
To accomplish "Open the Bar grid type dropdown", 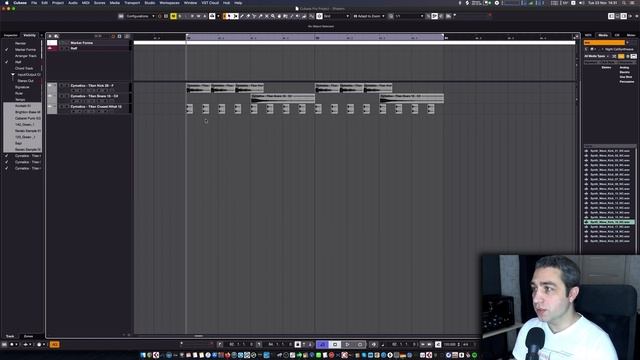I will pyautogui.click(x=336, y=16).
